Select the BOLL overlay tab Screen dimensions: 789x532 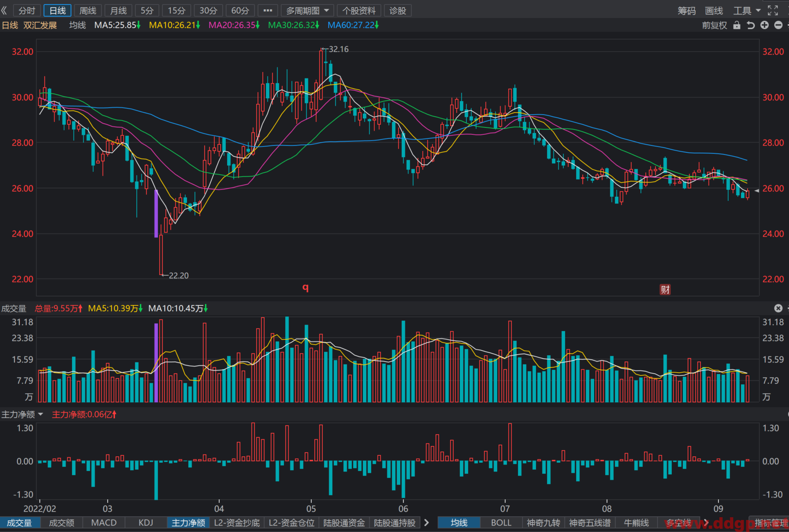(x=501, y=522)
